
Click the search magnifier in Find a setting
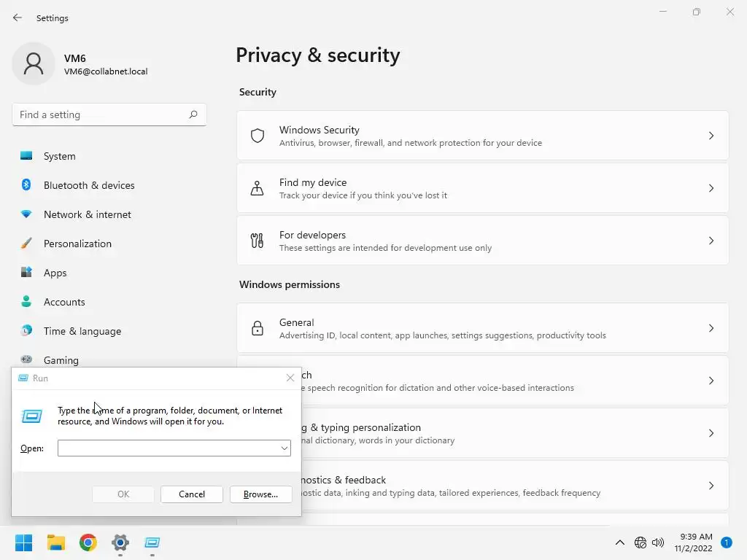193,114
